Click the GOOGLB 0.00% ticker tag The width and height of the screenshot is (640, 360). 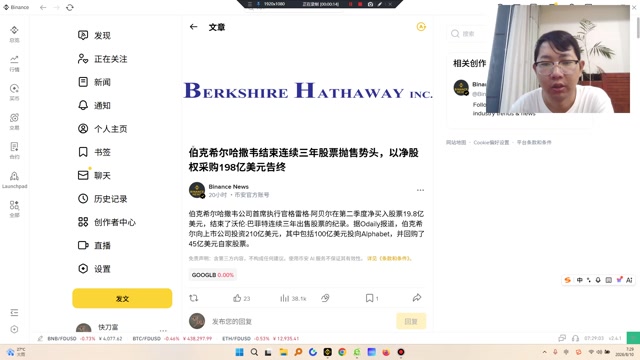[x=213, y=275]
